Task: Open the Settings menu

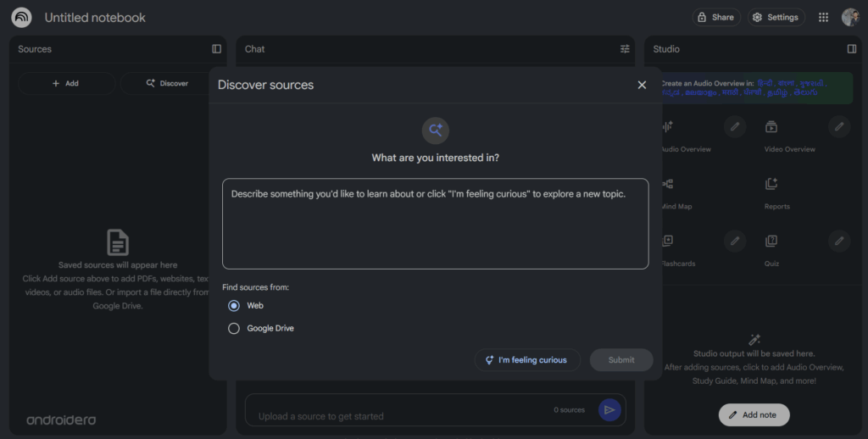Action: pos(776,17)
